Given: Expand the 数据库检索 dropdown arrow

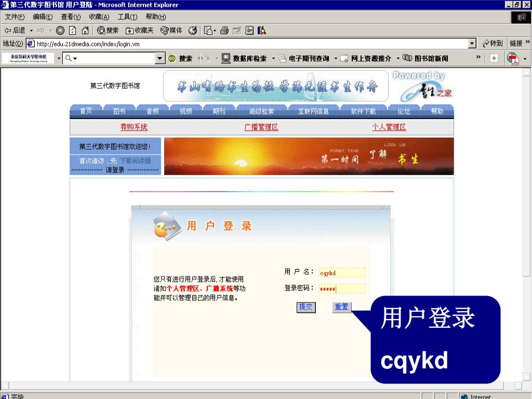Looking at the screenshot, I should (x=273, y=58).
